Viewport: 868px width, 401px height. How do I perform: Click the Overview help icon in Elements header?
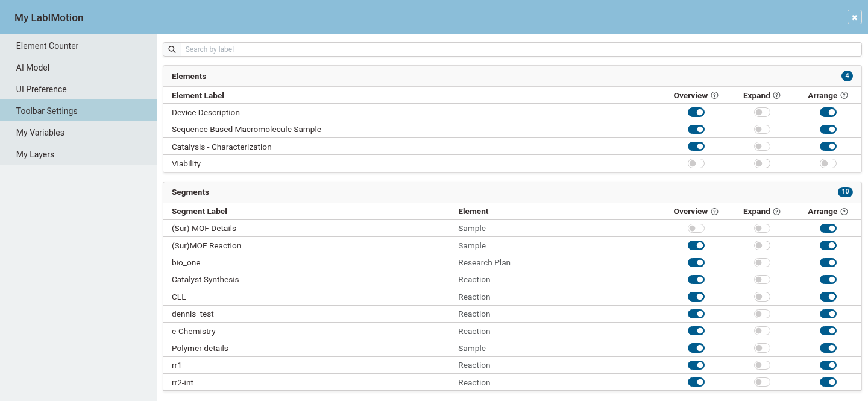[x=715, y=95]
